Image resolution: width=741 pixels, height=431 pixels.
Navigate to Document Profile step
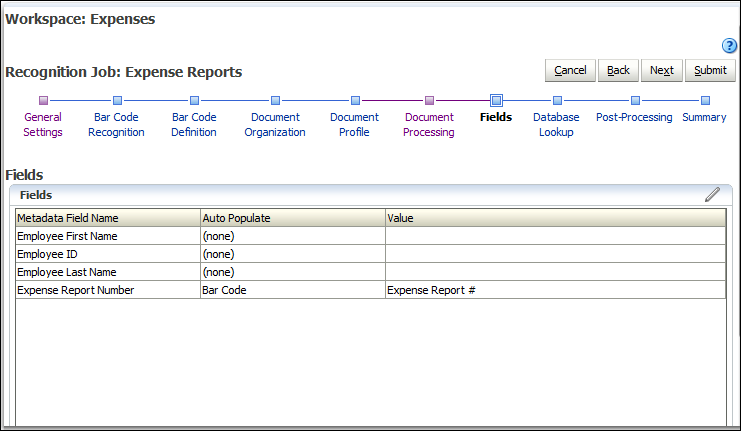(354, 124)
